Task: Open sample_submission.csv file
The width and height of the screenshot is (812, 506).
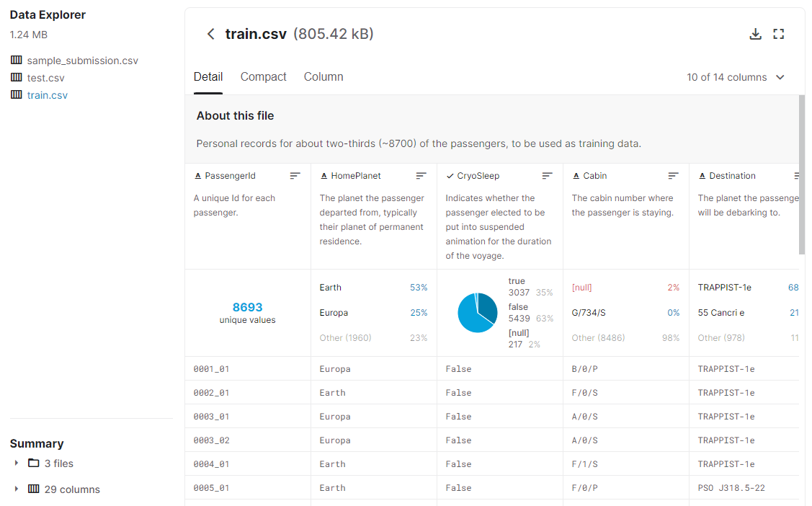Action: coord(82,61)
